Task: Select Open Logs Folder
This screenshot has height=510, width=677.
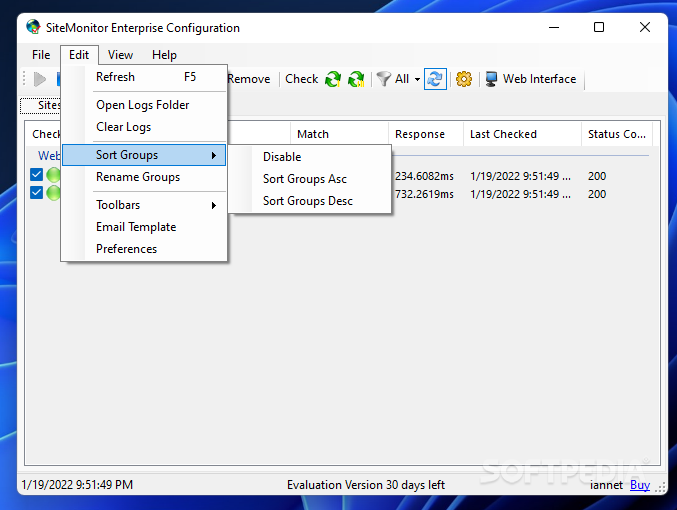Action: 144,105
